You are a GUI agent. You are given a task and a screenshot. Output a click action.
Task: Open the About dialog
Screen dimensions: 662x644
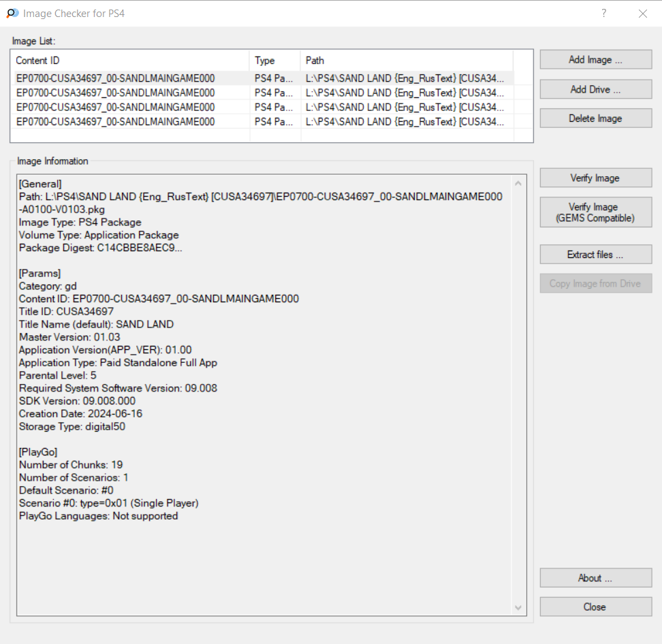pos(595,578)
